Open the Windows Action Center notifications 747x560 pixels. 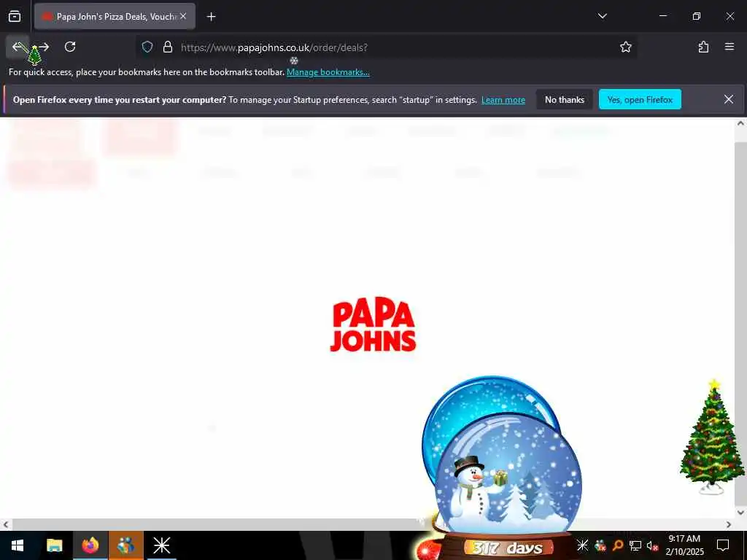[x=723, y=545]
